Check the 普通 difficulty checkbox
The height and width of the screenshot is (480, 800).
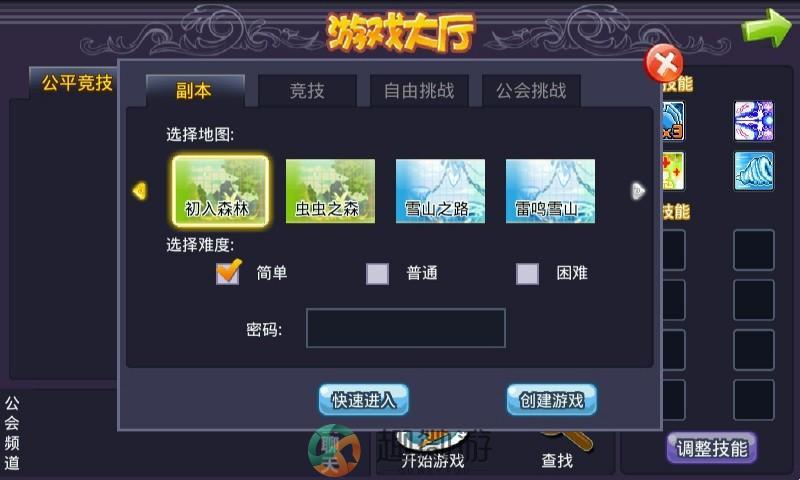click(x=377, y=273)
